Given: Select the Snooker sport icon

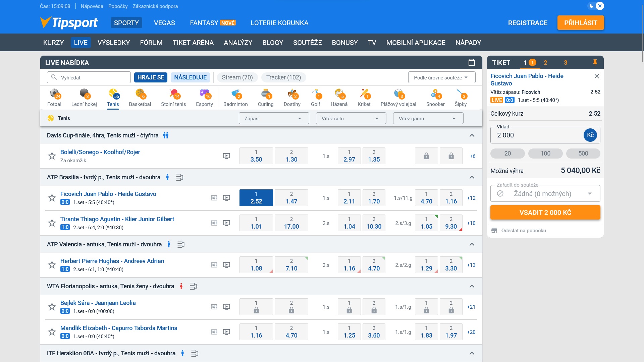Looking at the screenshot, I should (x=435, y=98).
